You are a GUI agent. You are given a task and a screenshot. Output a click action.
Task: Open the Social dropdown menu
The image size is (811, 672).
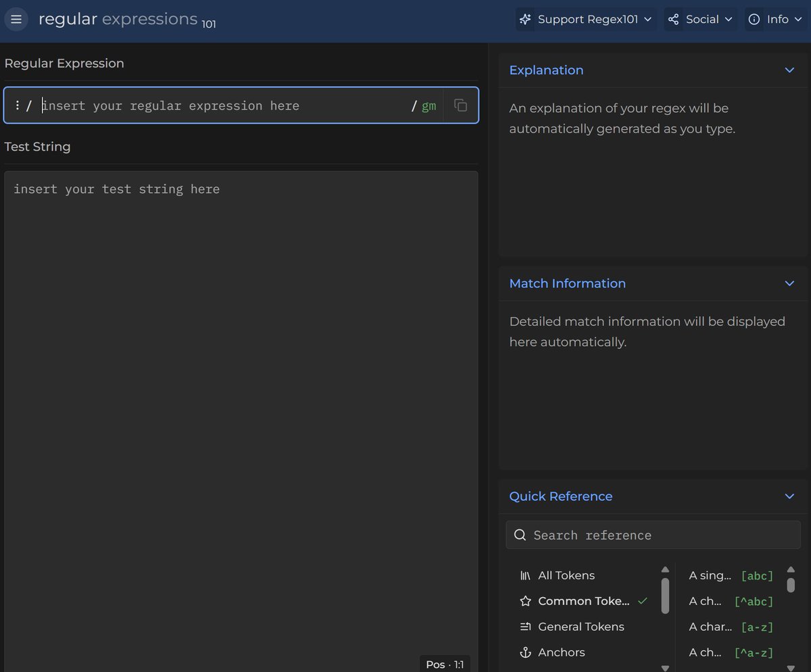click(x=700, y=20)
